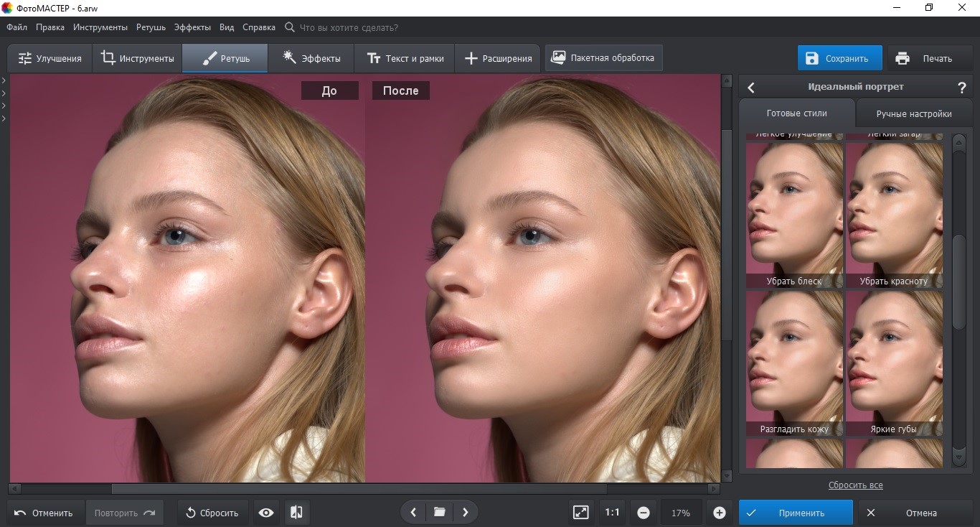Open the Ретушь menu in menu bar

coord(150,27)
